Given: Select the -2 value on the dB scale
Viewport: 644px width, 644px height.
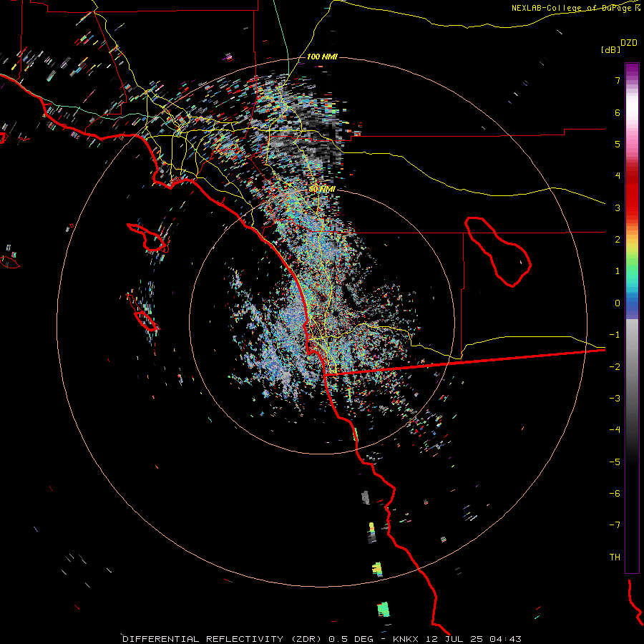Looking at the screenshot, I should [615, 367].
